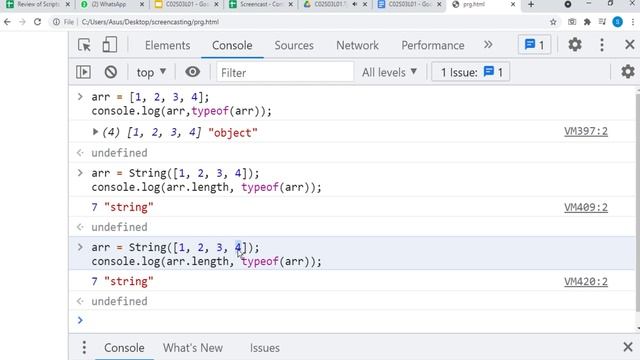
Task: Click the first 'undefined' return value
Action: click(119, 153)
